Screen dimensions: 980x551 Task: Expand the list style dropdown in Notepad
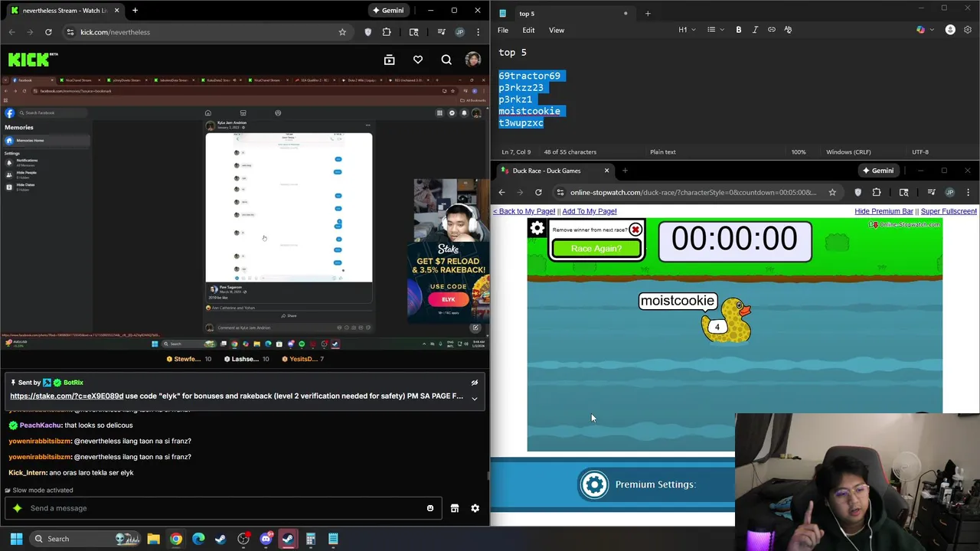714,30
